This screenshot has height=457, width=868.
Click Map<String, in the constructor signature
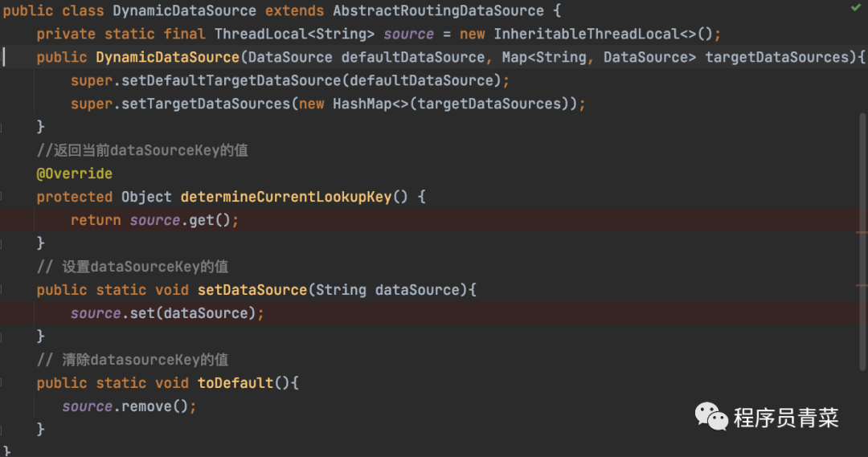pyautogui.click(x=547, y=57)
